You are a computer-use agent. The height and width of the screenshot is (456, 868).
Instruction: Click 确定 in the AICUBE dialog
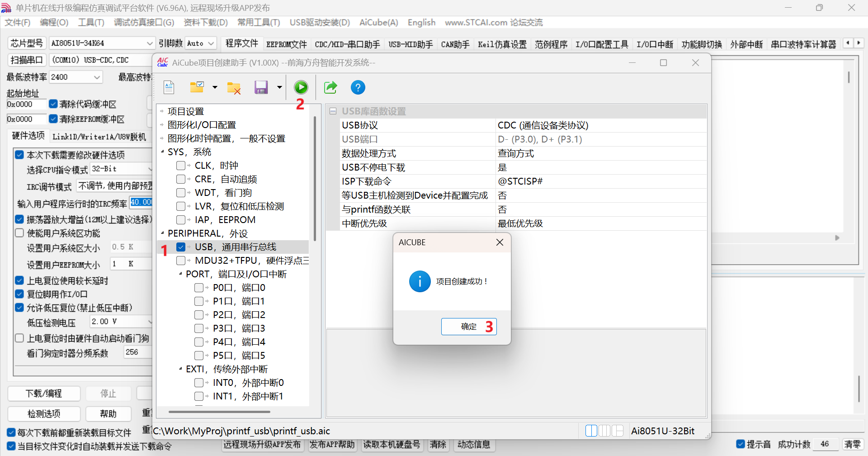pos(469,327)
